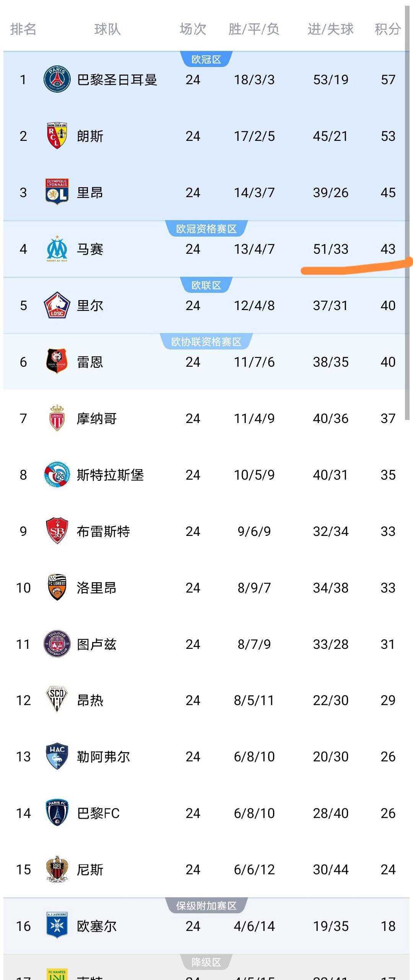The height and width of the screenshot is (980, 413).
Task: Click the Strasbourg club badge
Action: [57, 475]
